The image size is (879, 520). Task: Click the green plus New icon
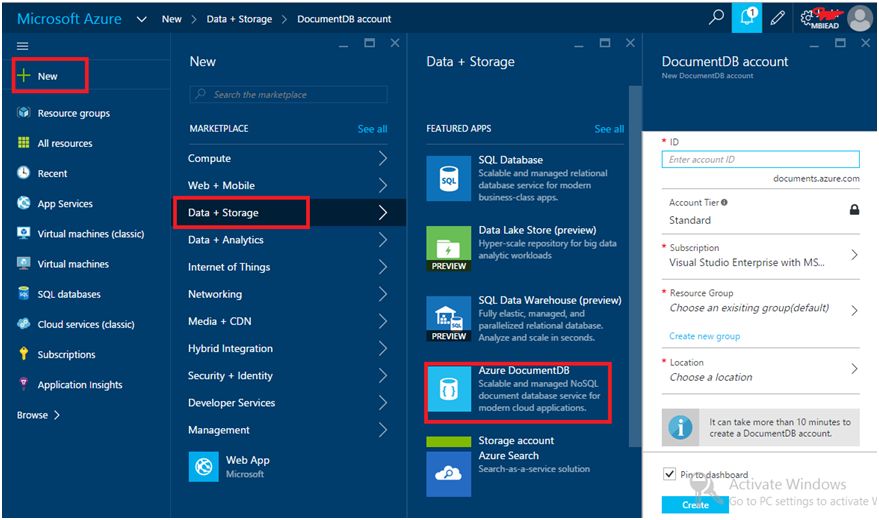24,75
